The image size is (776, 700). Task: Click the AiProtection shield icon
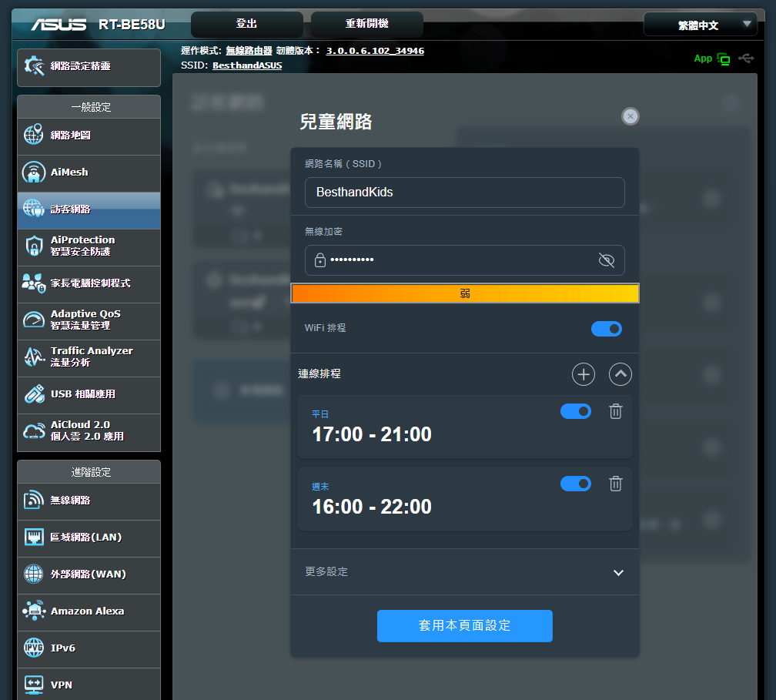coord(34,246)
